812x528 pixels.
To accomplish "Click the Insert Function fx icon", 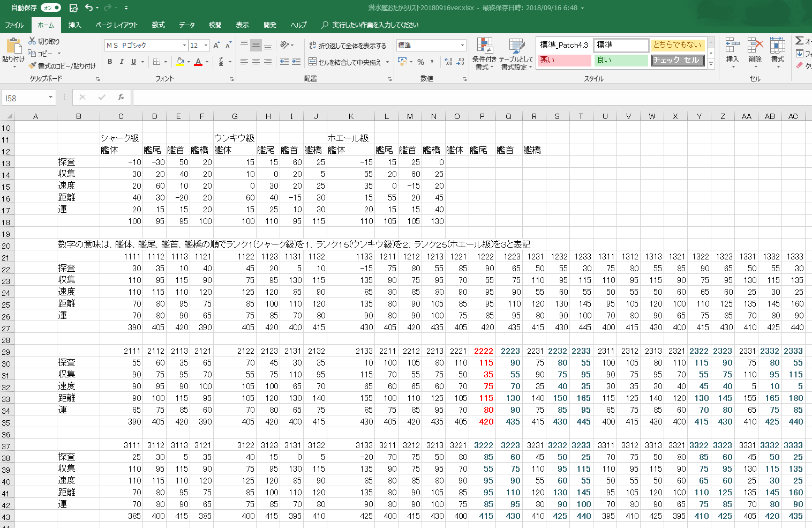I will (121, 97).
